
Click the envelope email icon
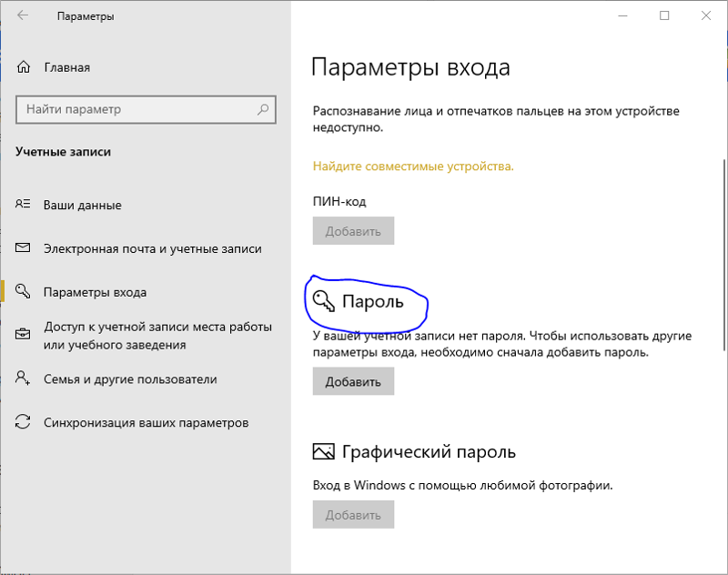23,247
